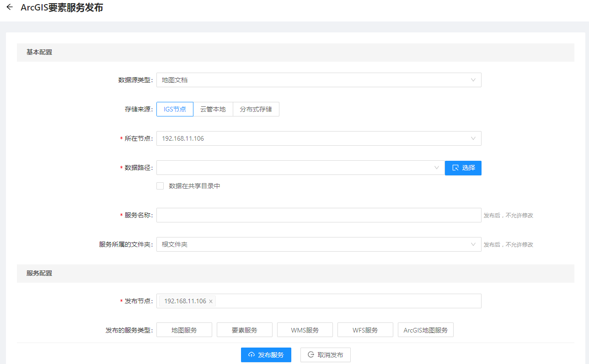The height and width of the screenshot is (364, 589).
Task: Click the 发布后，不允许修改 hint beside 服务所属的文件夹
Action: coord(509,245)
